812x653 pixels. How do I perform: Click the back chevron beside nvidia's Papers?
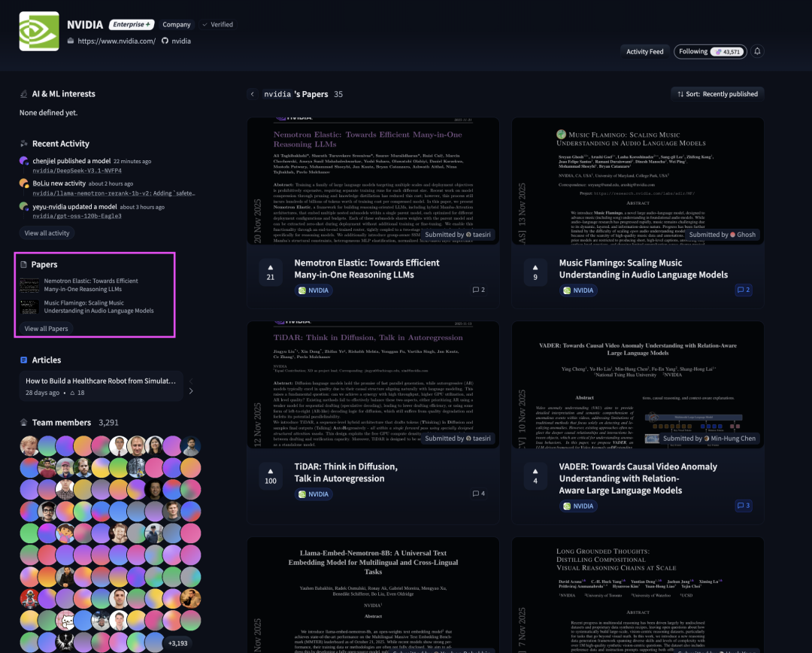point(253,94)
